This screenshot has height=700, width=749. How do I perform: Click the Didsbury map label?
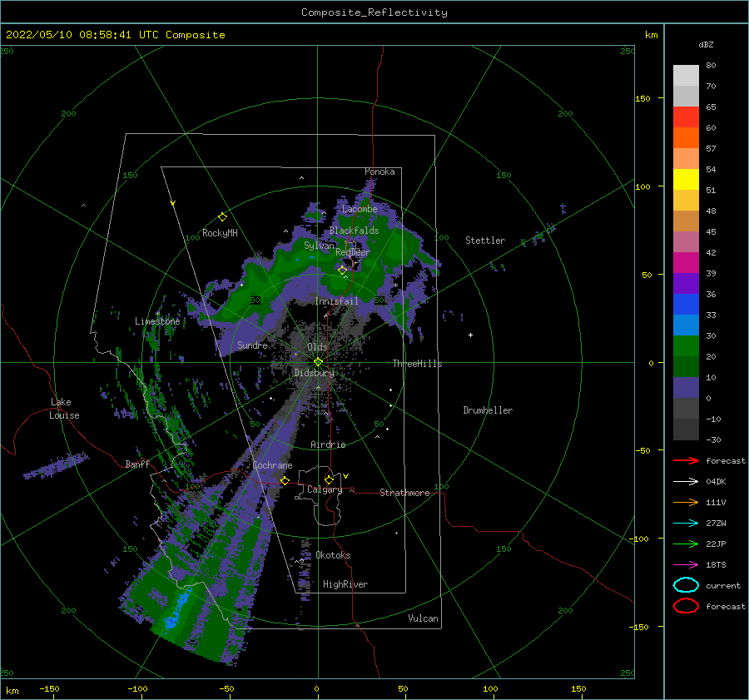314,373
